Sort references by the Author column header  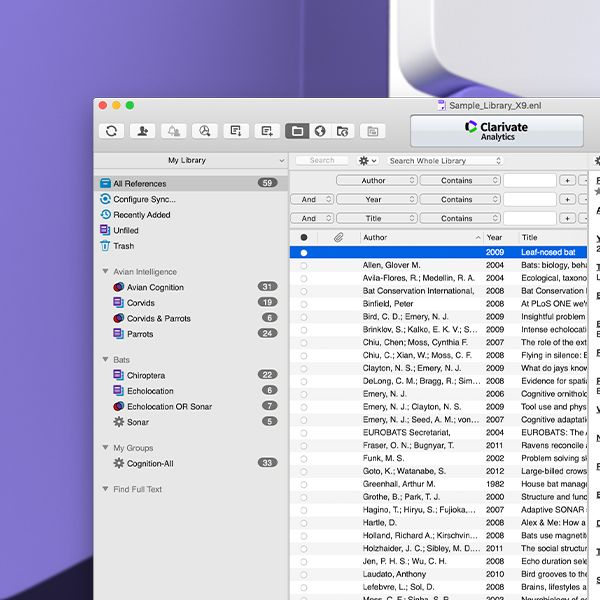point(422,238)
